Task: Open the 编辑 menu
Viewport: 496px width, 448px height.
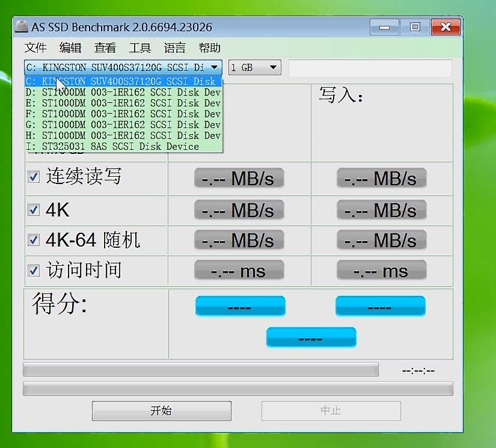Action: [x=70, y=48]
